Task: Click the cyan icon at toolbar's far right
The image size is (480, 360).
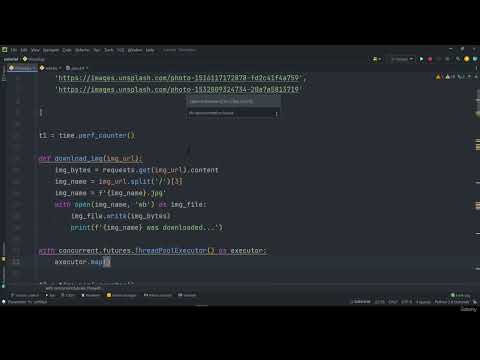Action: (475, 59)
